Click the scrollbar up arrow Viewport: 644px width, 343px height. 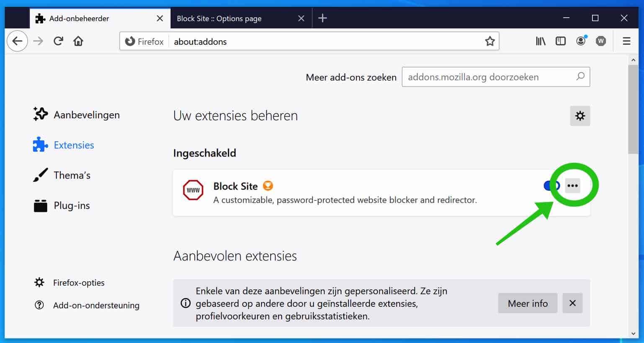pos(633,60)
